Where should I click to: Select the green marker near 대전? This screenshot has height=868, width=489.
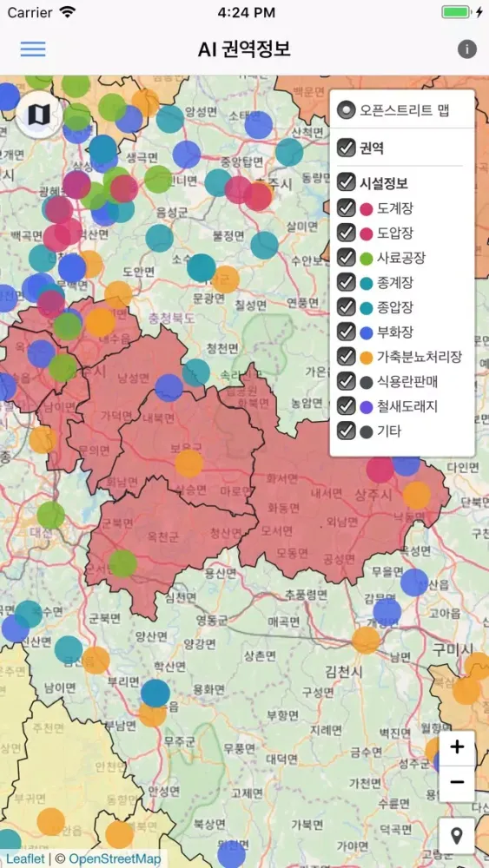click(x=51, y=515)
